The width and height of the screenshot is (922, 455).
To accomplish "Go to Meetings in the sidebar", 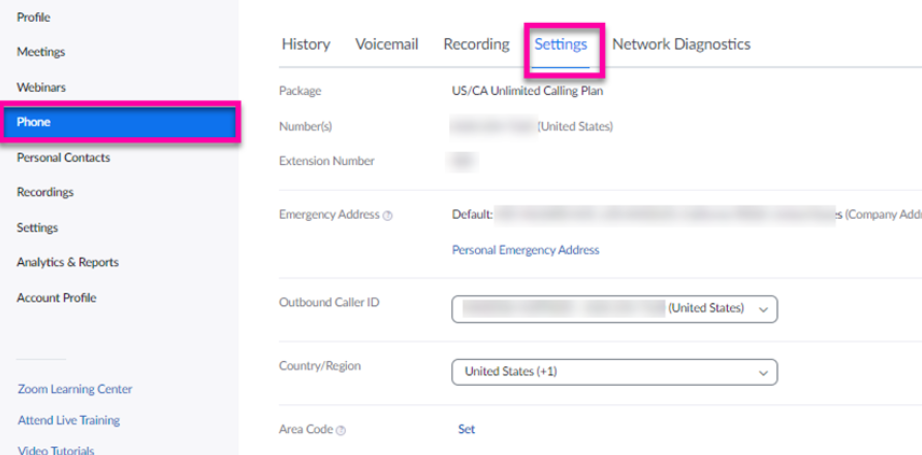I will pos(41,52).
